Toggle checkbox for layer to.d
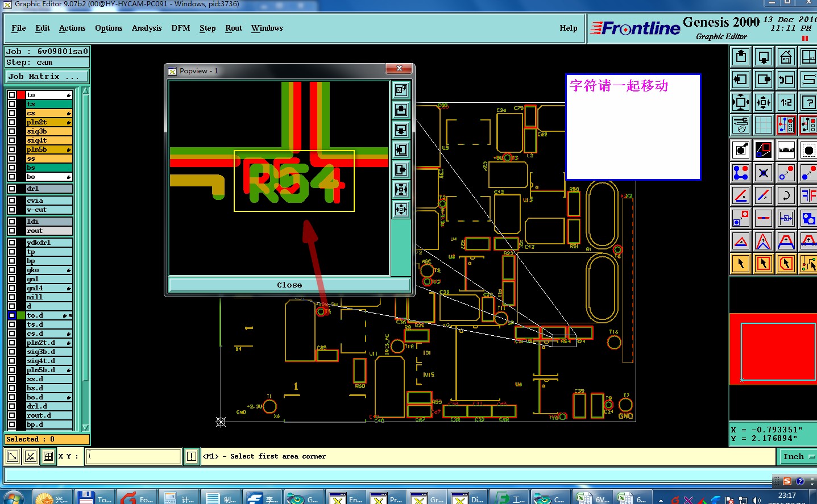817x504 pixels. (12, 315)
